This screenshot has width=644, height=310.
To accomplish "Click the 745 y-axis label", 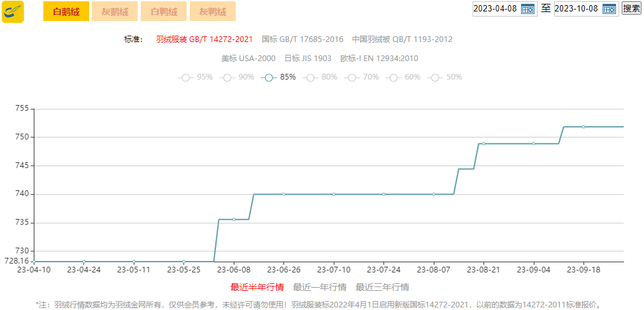I will point(22,166).
